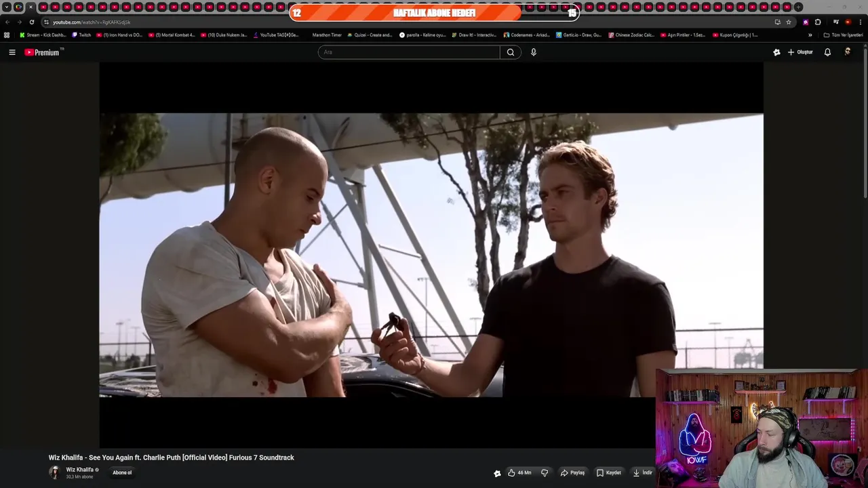Click the youtube.com address bar URL
The width and height of the screenshot is (868, 488).
click(92, 22)
